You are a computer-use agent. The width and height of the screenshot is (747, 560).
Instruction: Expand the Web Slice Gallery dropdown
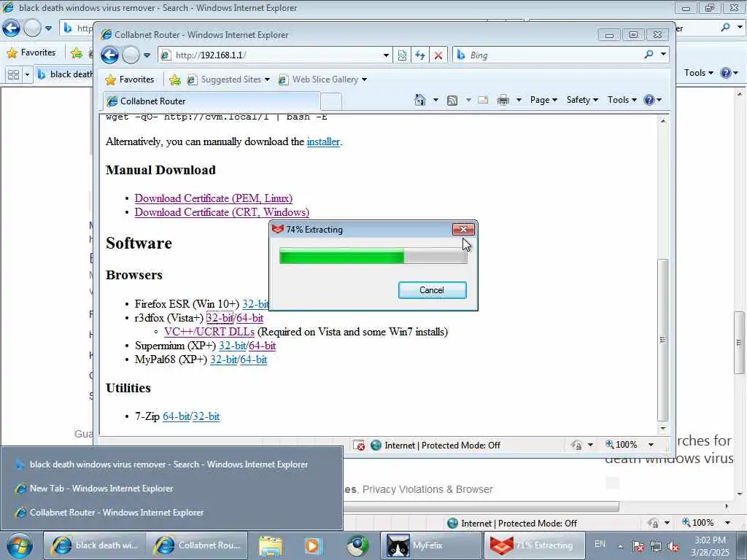[x=364, y=79]
